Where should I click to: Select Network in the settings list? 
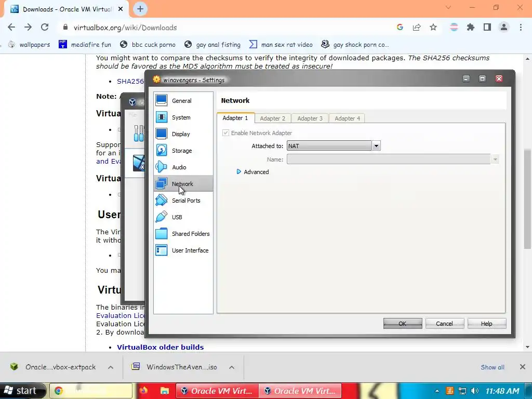(183, 183)
